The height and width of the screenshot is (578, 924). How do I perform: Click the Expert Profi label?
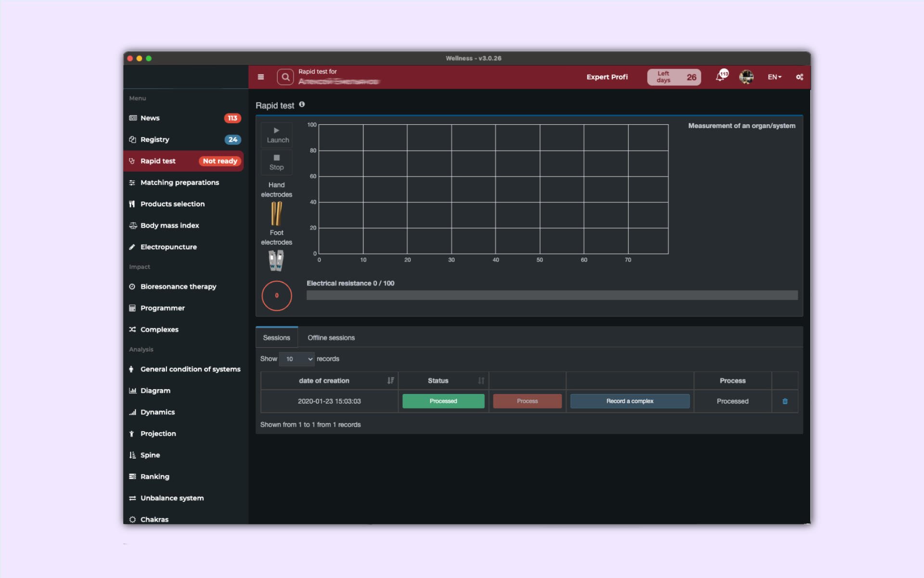click(x=607, y=77)
